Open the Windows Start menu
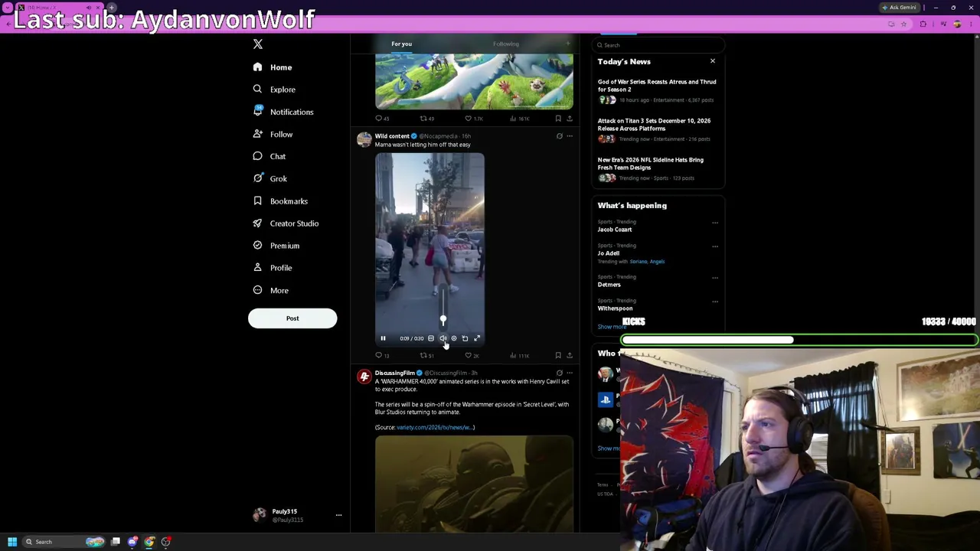 click(x=12, y=542)
